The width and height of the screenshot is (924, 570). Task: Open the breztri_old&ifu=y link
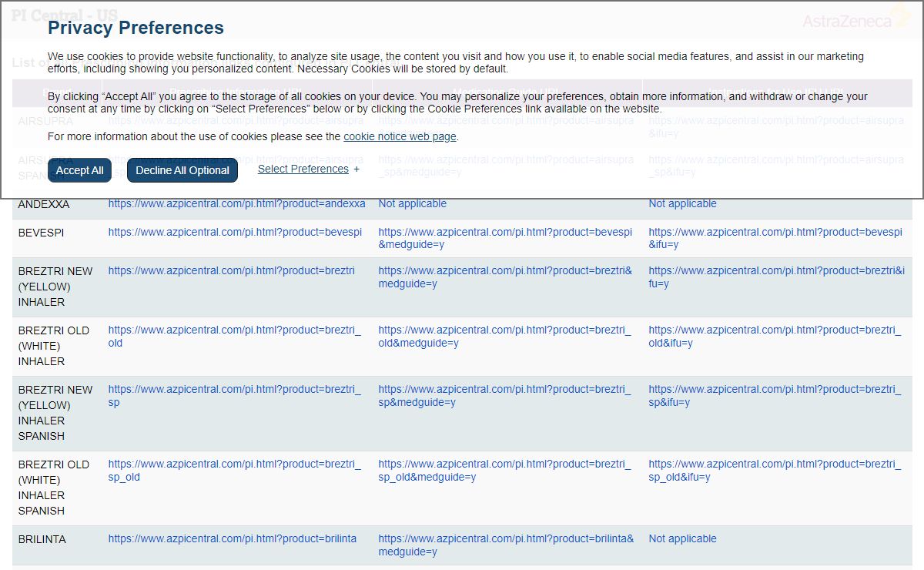[x=775, y=337]
